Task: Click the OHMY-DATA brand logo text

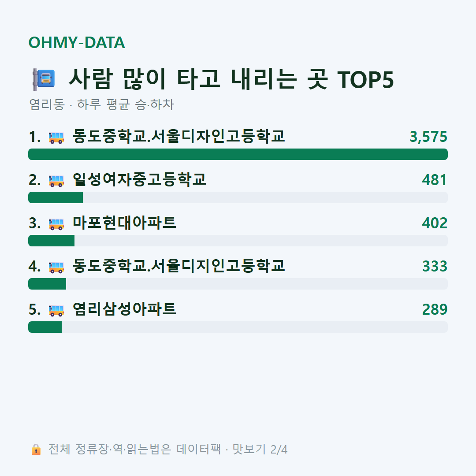Action: [x=77, y=42]
